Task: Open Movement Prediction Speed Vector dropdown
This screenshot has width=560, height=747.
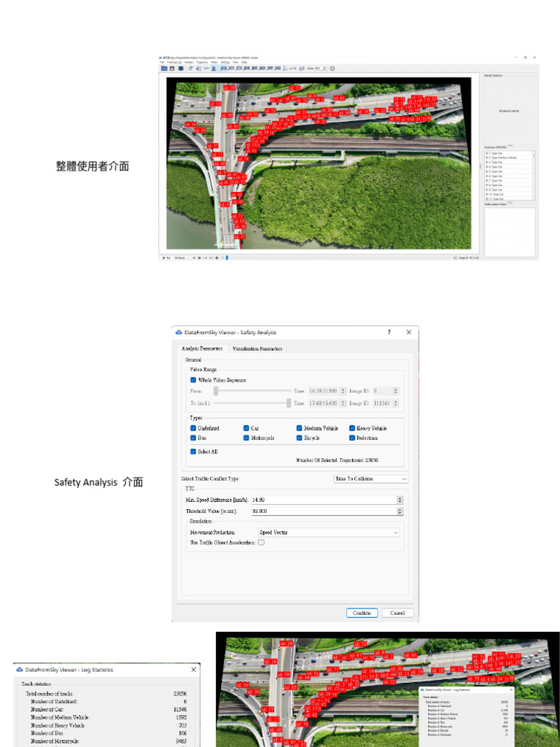Action: [329, 532]
